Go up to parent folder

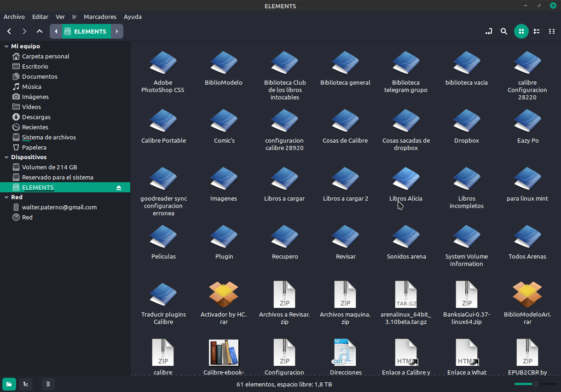click(x=40, y=31)
